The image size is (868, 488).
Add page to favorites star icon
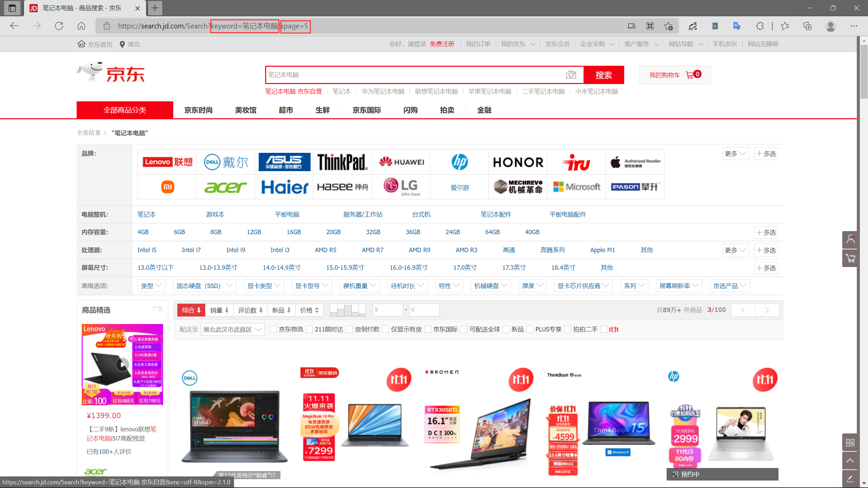668,26
